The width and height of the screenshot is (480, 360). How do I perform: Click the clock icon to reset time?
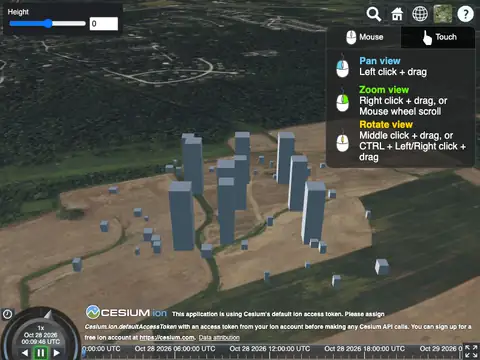coord(7,314)
